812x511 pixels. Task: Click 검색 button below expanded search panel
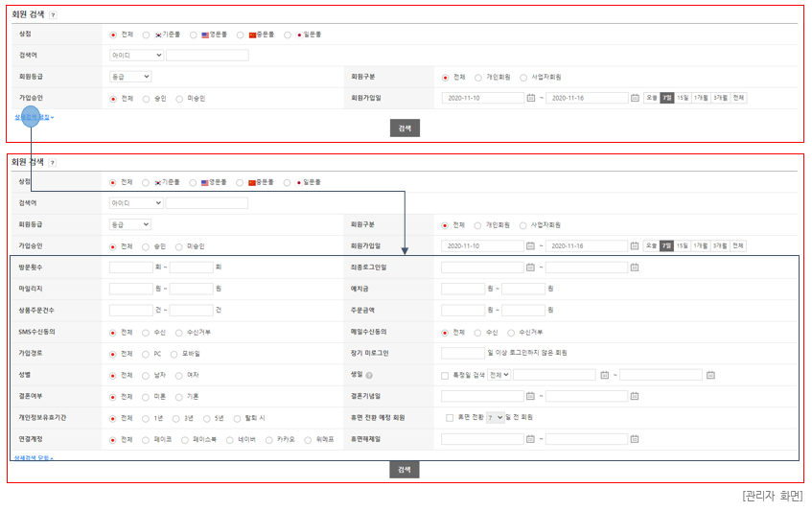click(x=405, y=470)
